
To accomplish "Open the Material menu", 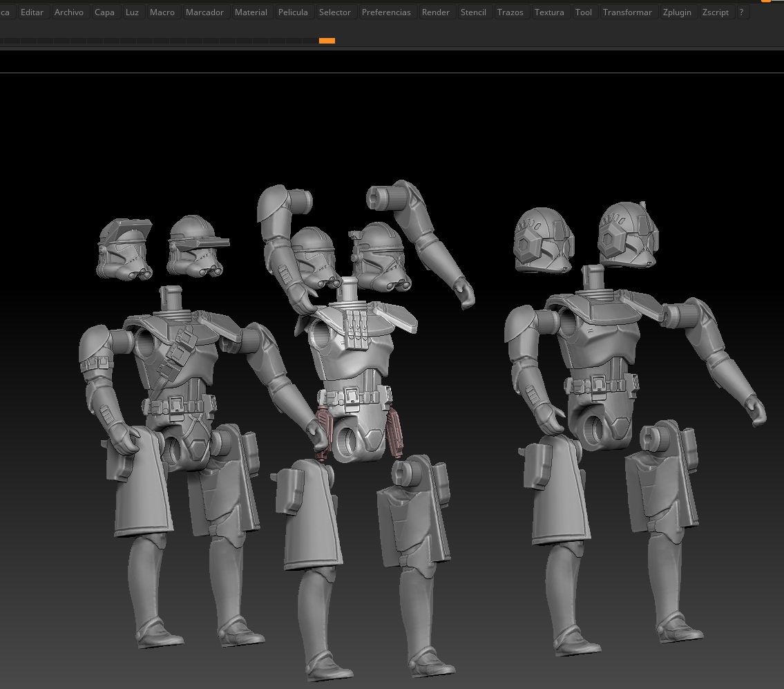I will (251, 12).
